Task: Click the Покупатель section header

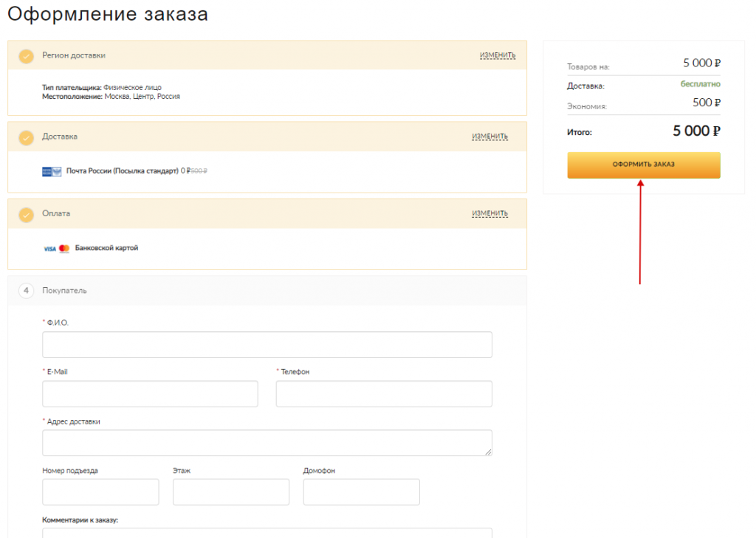Action: 64,291
